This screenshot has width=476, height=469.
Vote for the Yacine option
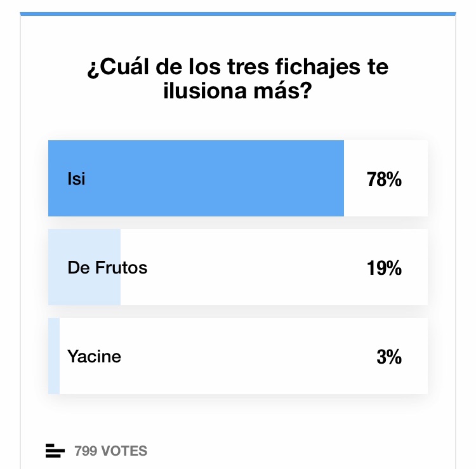[94, 357]
